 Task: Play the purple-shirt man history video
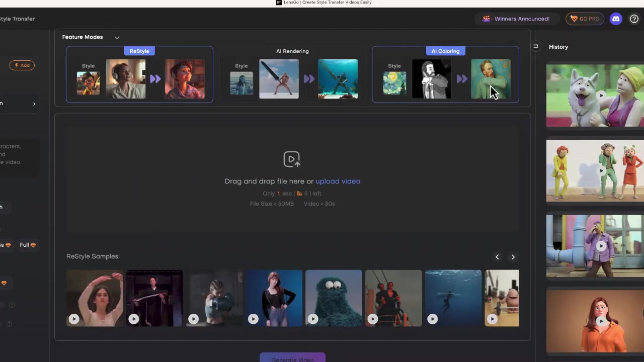click(601, 246)
